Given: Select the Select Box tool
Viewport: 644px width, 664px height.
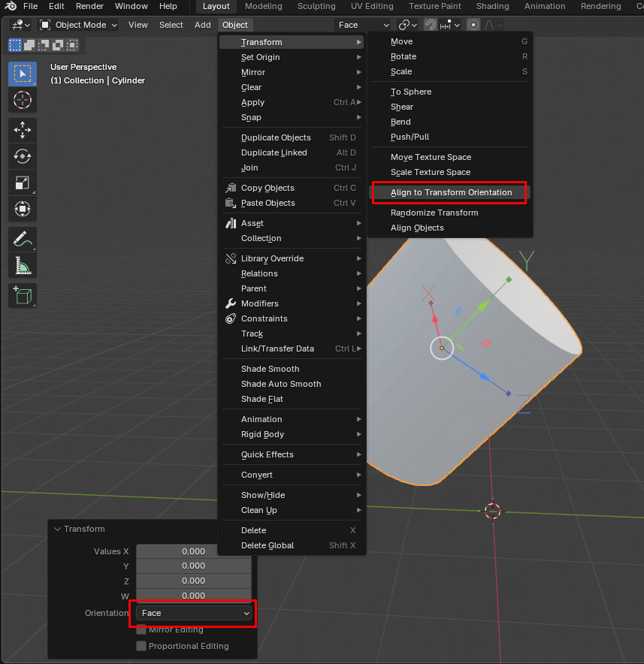Looking at the screenshot, I should pos(23,74).
